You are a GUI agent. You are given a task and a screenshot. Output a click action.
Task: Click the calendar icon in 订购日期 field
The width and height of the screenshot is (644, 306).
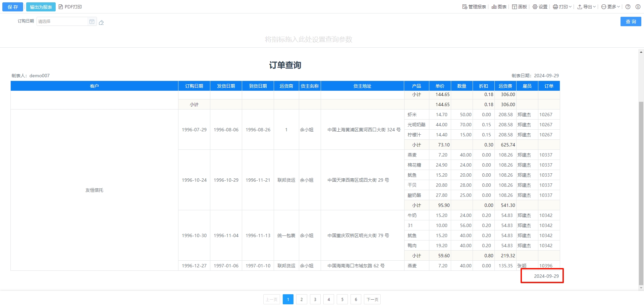click(x=92, y=21)
